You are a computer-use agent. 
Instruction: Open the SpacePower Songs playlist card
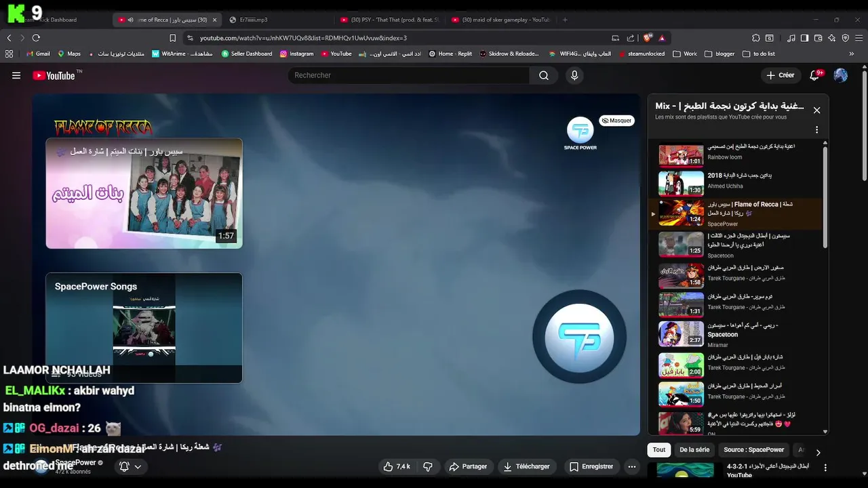144,328
